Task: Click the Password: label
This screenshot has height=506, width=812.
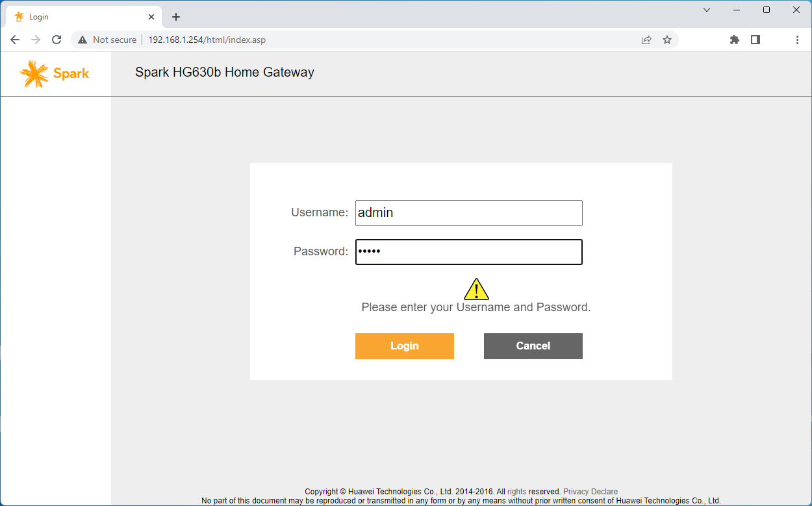Action: (321, 251)
